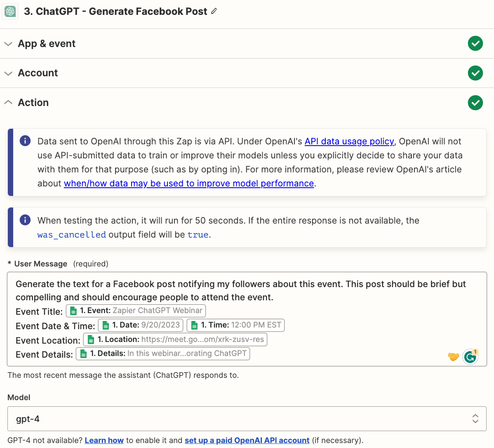The image size is (494, 448).
Task: Select the Event: Zapier ChatGPT Webinar pill
Action: click(136, 311)
